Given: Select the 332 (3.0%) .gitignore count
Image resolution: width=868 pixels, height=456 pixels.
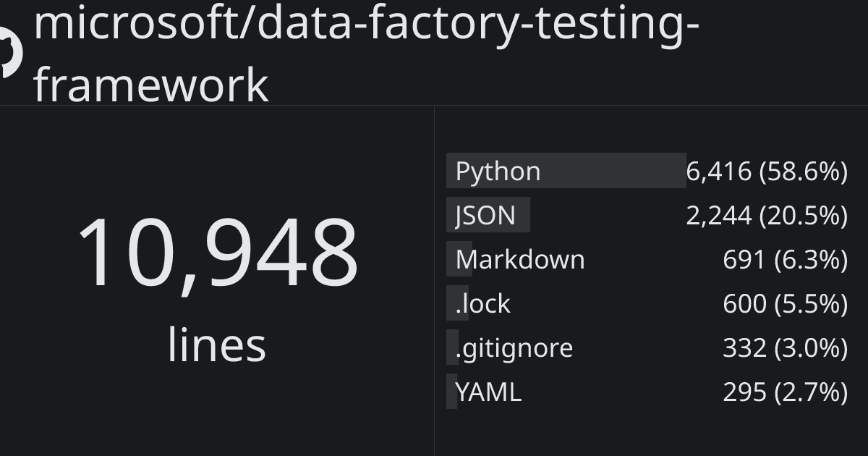Looking at the screenshot, I should [x=785, y=347].
